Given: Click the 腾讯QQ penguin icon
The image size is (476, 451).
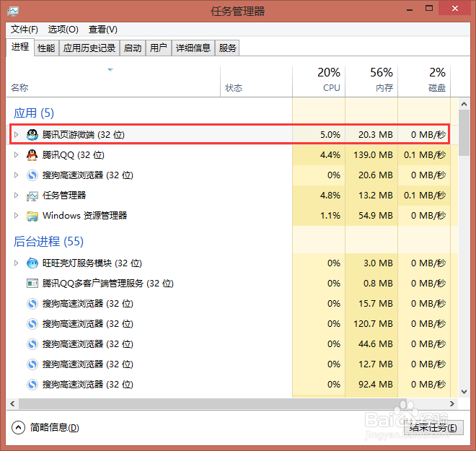Looking at the screenshot, I should point(32,155).
